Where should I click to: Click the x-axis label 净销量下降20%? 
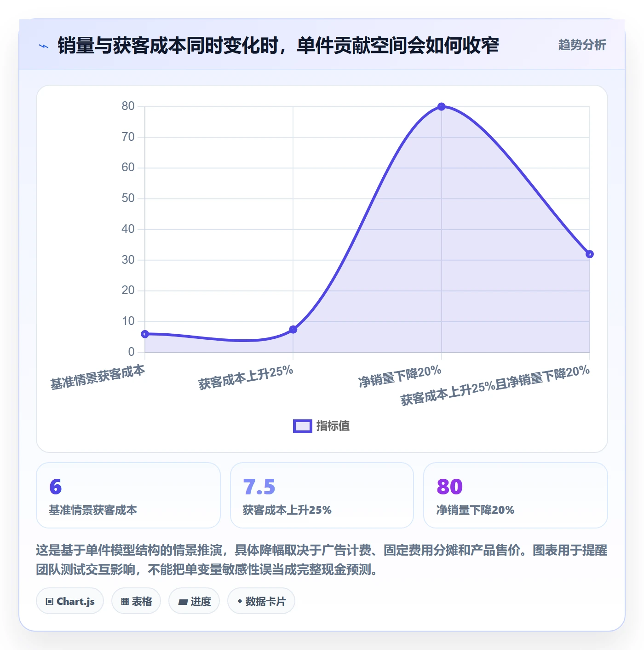tap(400, 377)
